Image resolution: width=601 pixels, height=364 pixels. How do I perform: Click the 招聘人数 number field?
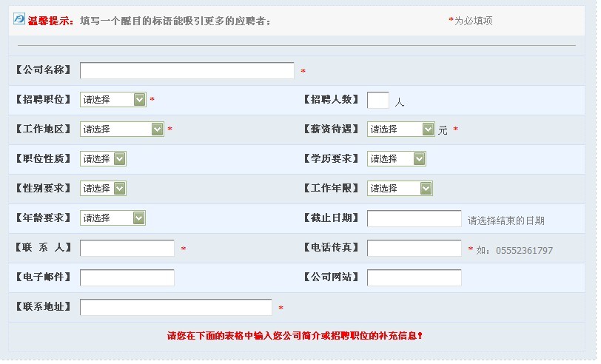[x=378, y=101]
